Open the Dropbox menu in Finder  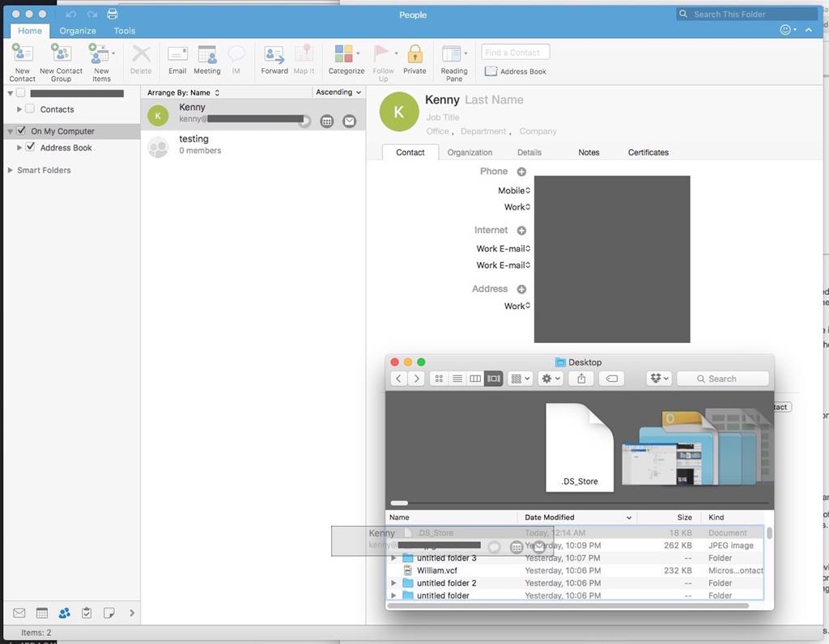[x=659, y=379]
